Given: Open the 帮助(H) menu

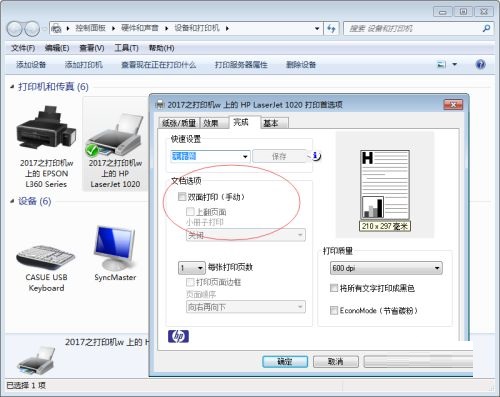Looking at the screenshot, I should click(161, 48).
